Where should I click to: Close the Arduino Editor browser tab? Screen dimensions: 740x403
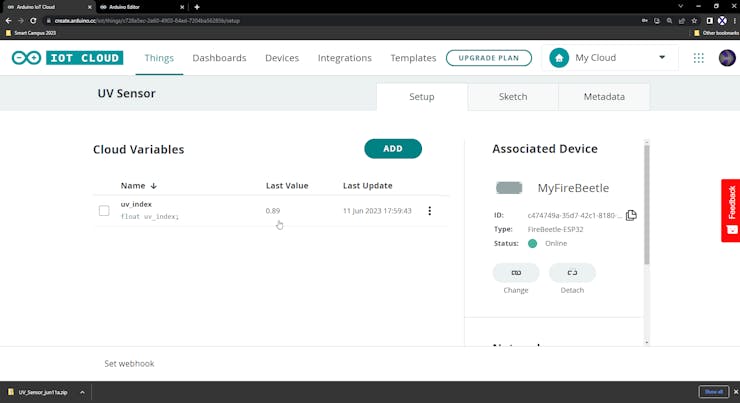(182, 7)
